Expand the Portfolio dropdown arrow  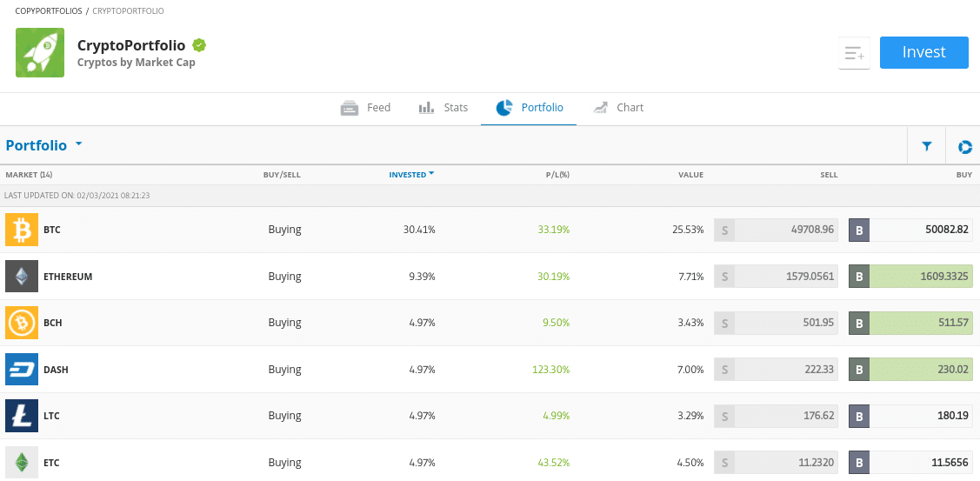pos(79,144)
